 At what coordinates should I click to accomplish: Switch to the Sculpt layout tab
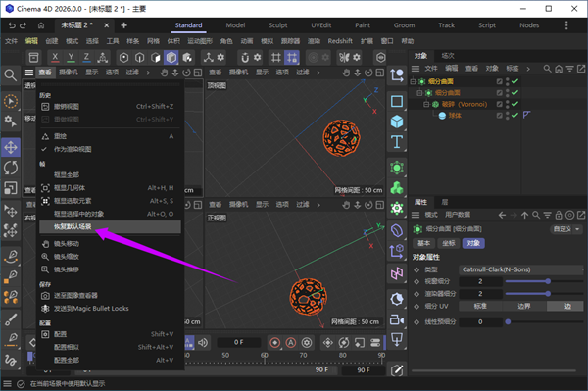click(x=278, y=25)
